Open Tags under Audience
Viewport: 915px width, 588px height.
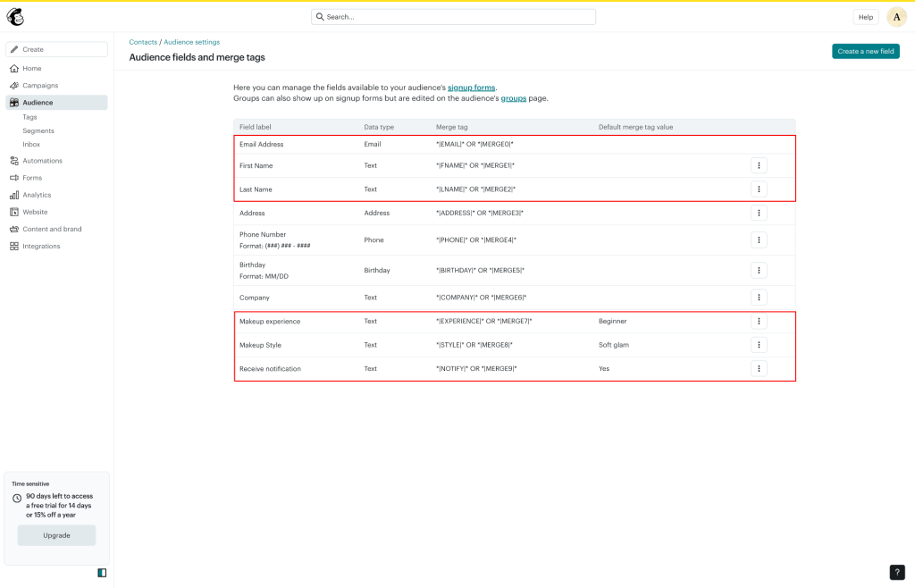click(29, 117)
